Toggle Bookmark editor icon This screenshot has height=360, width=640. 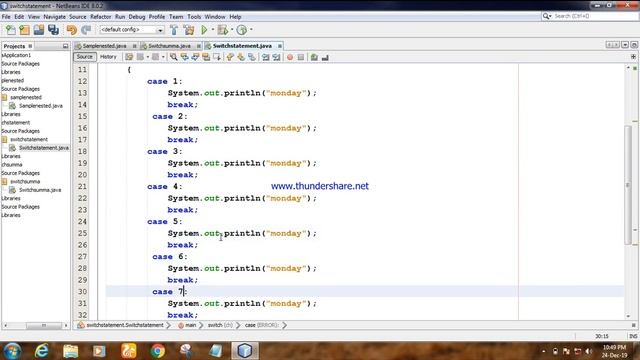coord(252,57)
